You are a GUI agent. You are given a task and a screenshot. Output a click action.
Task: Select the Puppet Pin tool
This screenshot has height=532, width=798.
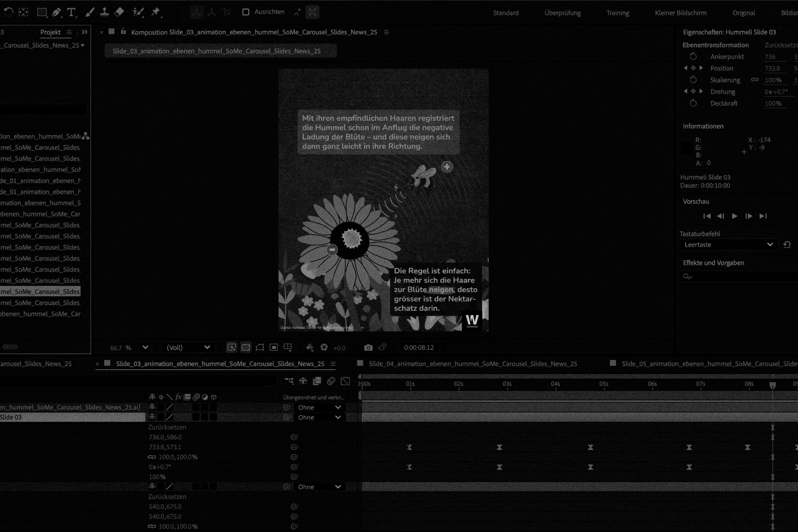155,12
